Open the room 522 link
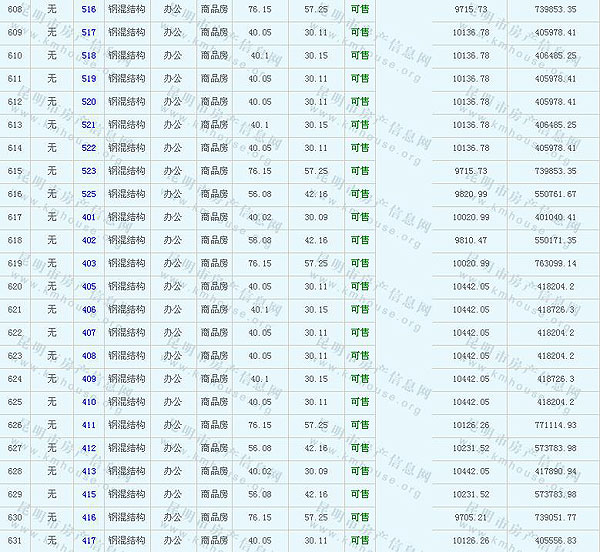Image resolution: width=600 pixels, height=552 pixels. click(x=89, y=148)
